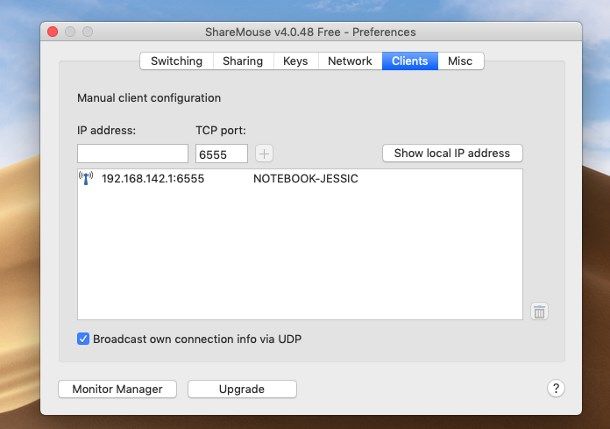This screenshot has width=610, height=429.
Task: Open the Misc tab
Action: click(x=461, y=61)
